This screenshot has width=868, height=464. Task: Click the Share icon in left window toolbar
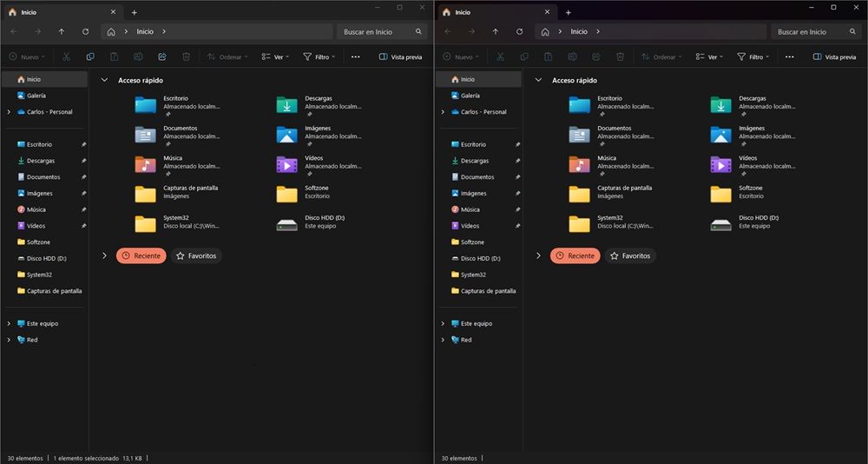(162, 56)
